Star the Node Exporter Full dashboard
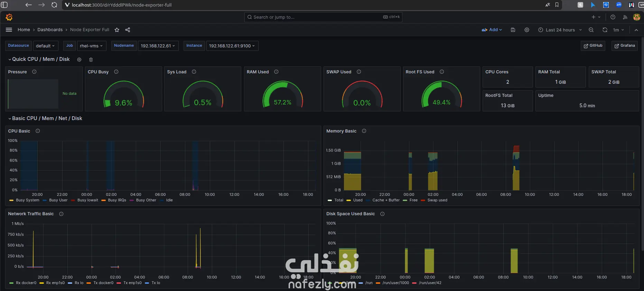The image size is (644, 291). [117, 30]
